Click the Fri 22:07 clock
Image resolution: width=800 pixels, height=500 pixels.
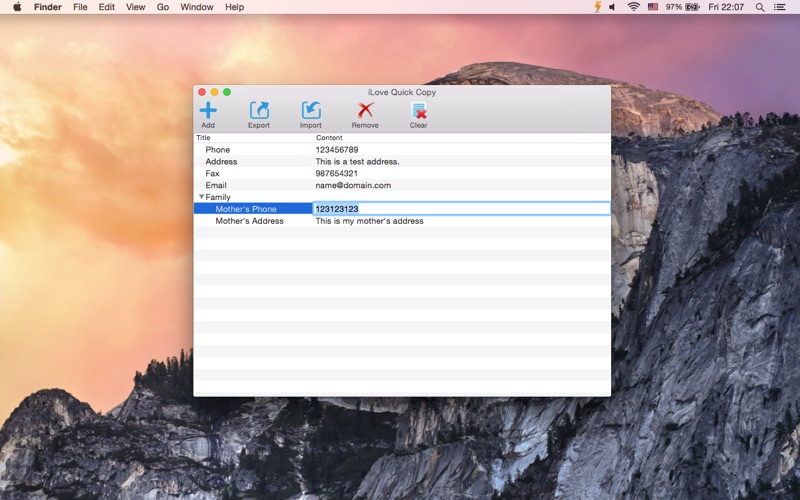[x=726, y=7]
